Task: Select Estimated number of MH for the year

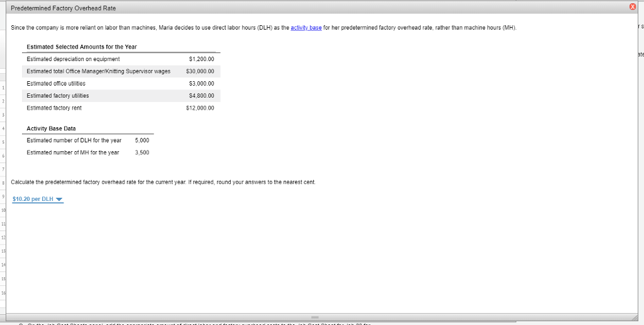Action: (x=73, y=152)
